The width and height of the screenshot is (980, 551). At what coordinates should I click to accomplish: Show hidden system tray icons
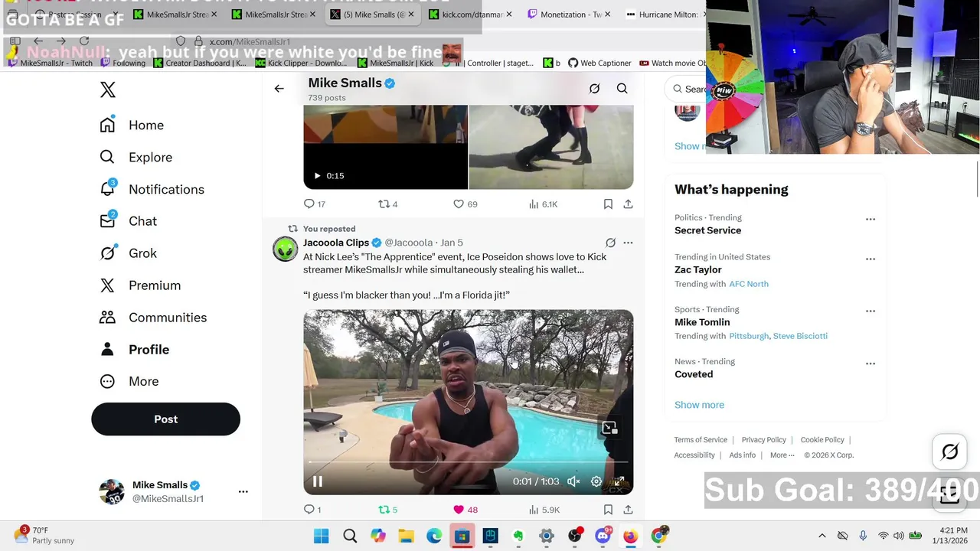[822, 536]
